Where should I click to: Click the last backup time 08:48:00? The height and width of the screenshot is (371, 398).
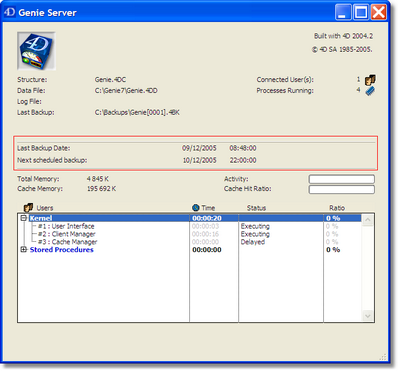[243, 148]
